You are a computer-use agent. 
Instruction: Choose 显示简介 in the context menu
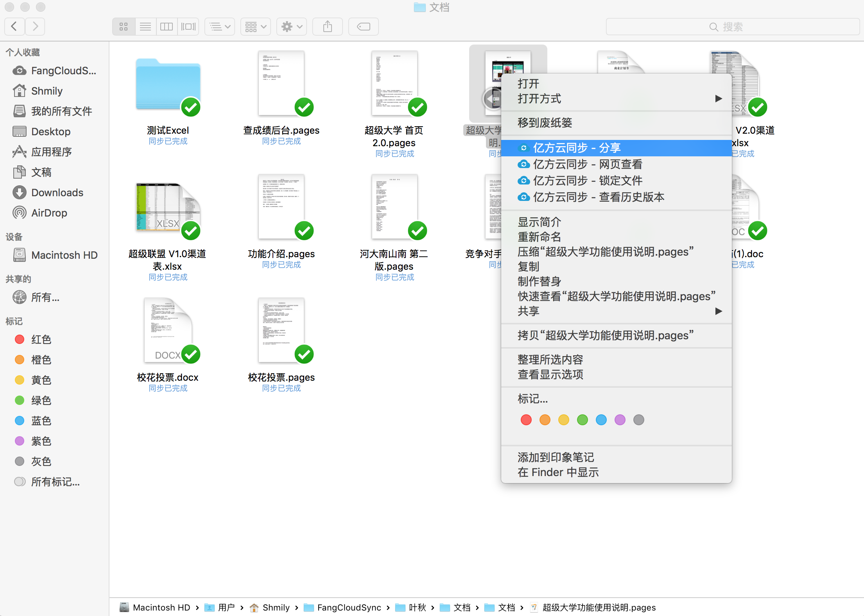click(539, 222)
